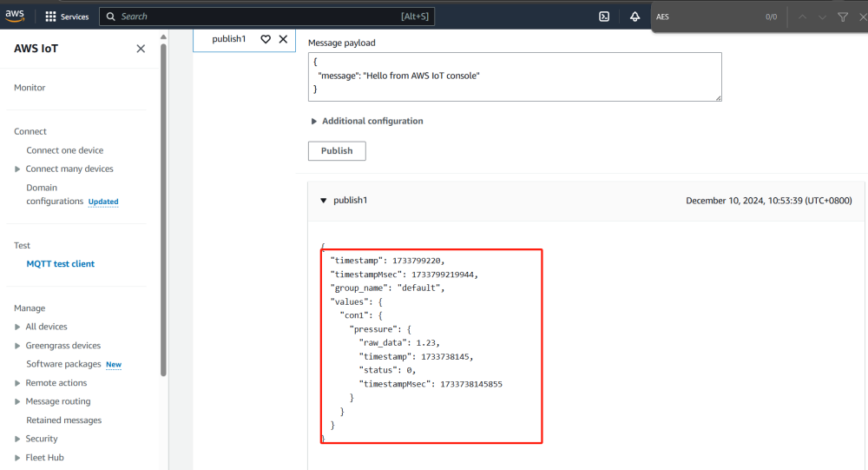Image resolution: width=868 pixels, height=470 pixels.
Task: Expand Connect many devices
Action: click(x=17, y=169)
